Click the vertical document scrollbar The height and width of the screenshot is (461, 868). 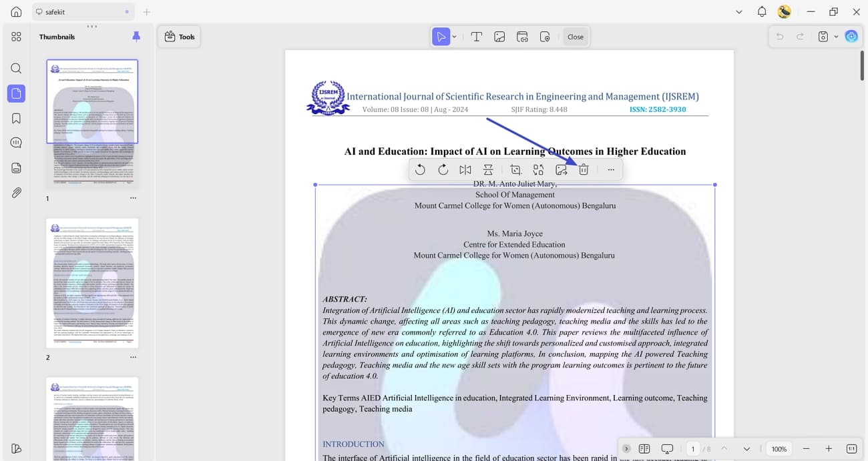click(862, 65)
